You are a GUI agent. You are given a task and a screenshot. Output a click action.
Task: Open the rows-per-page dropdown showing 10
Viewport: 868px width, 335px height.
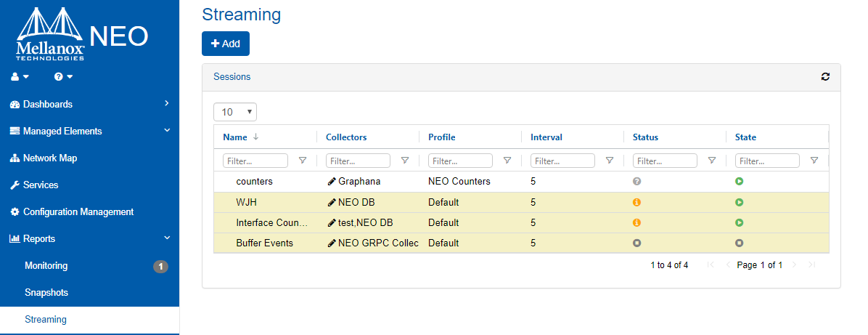[235, 112]
